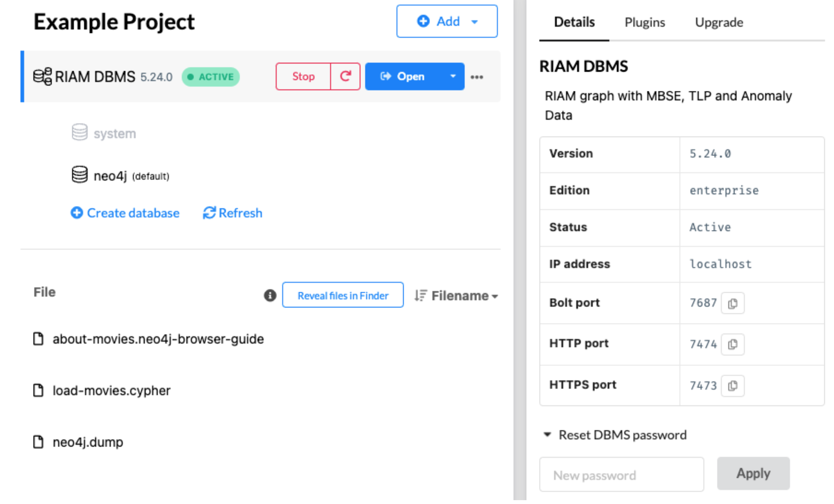Refresh the database list
Viewport: 834px width, 504px height.
pos(233,213)
